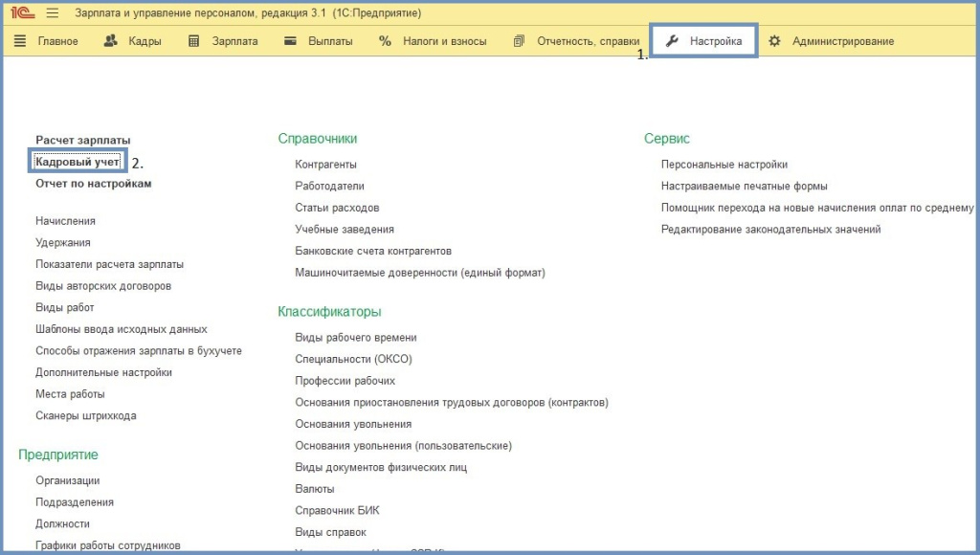Open the Виды рабочего времени classifier
Image resolution: width=980 pixels, height=555 pixels.
356,337
